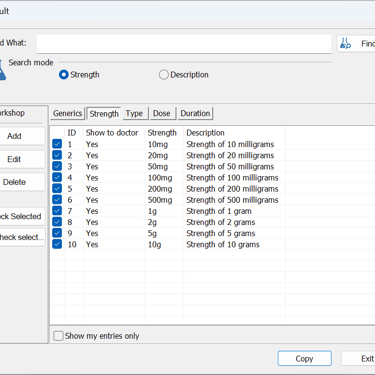Switch to the Type tab
375x375 pixels.
coord(134,113)
